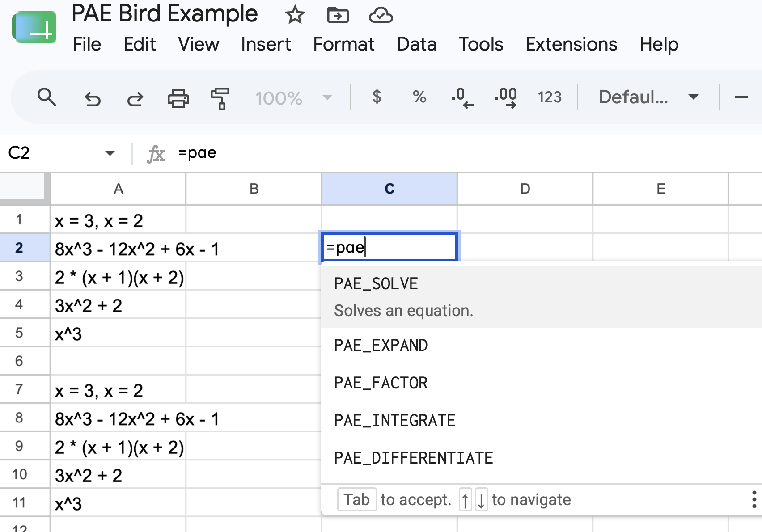Open more number formats 123
This screenshot has width=762, height=532.
(x=549, y=97)
